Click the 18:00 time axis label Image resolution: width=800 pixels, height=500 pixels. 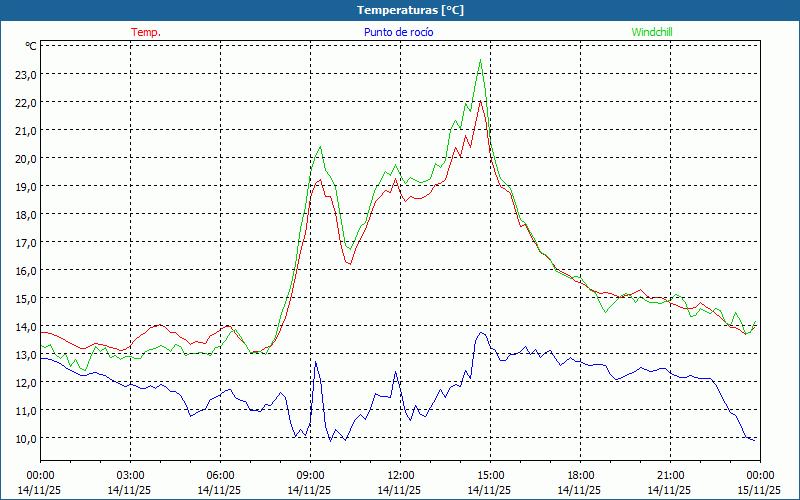click(581, 475)
